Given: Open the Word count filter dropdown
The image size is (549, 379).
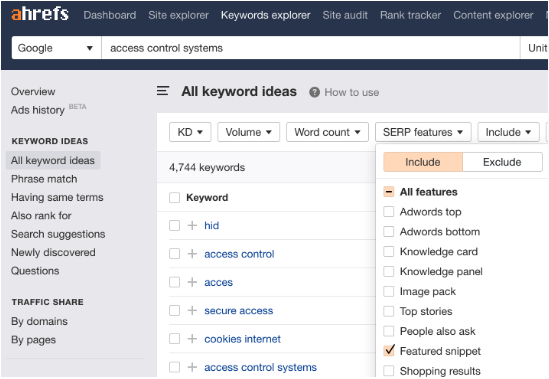Looking at the screenshot, I should click(x=327, y=132).
